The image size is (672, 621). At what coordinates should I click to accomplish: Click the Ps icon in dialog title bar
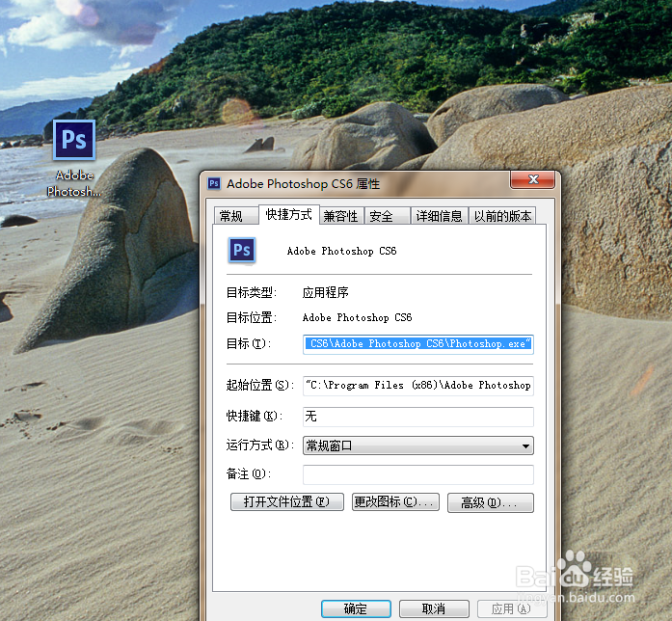coord(214,184)
